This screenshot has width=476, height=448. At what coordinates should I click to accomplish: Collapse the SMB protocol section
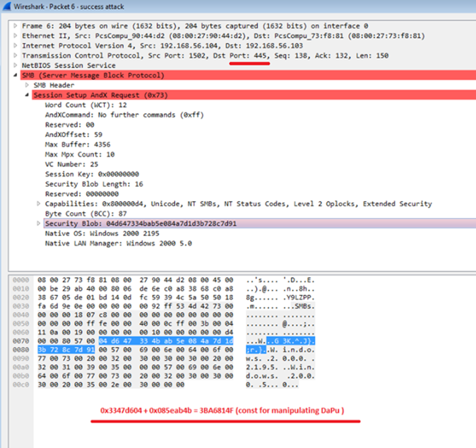click(x=15, y=75)
